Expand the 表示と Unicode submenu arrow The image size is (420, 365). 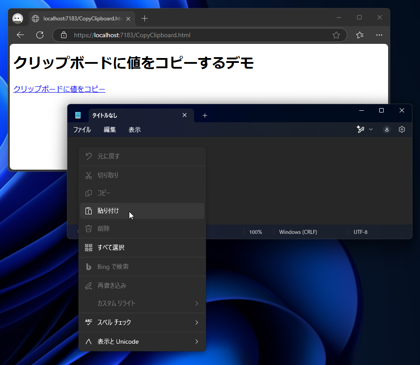(197, 342)
